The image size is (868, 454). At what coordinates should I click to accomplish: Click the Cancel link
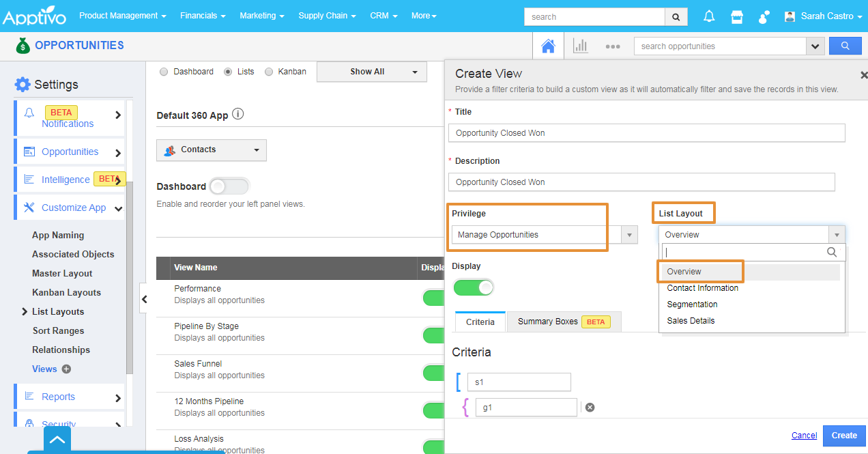(x=804, y=436)
